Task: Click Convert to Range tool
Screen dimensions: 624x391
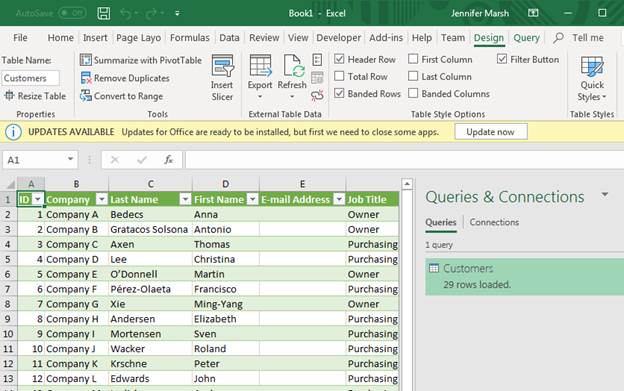Action: 121,96
